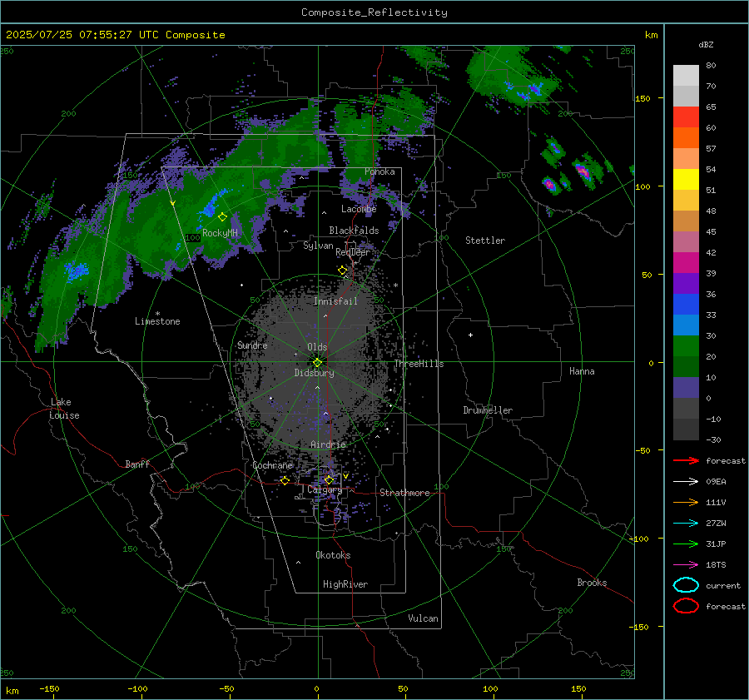Click the 18TS legend text

click(x=716, y=565)
